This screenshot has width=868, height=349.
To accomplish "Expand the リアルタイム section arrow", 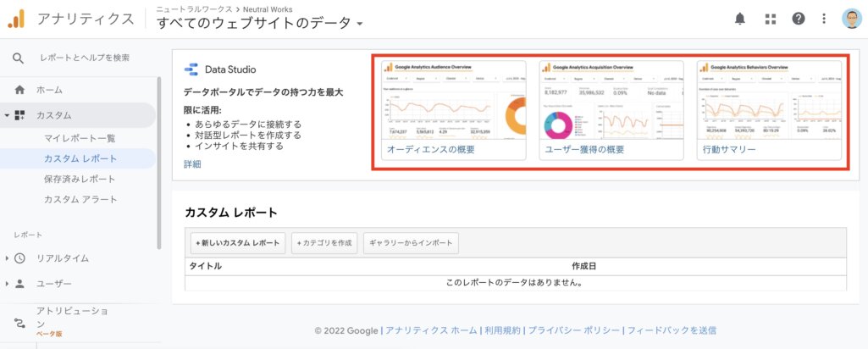I will click(x=7, y=258).
